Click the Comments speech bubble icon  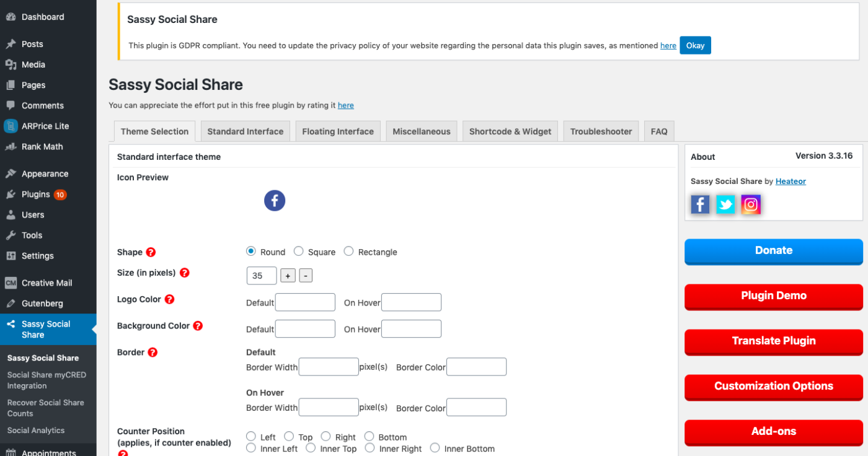(11, 105)
